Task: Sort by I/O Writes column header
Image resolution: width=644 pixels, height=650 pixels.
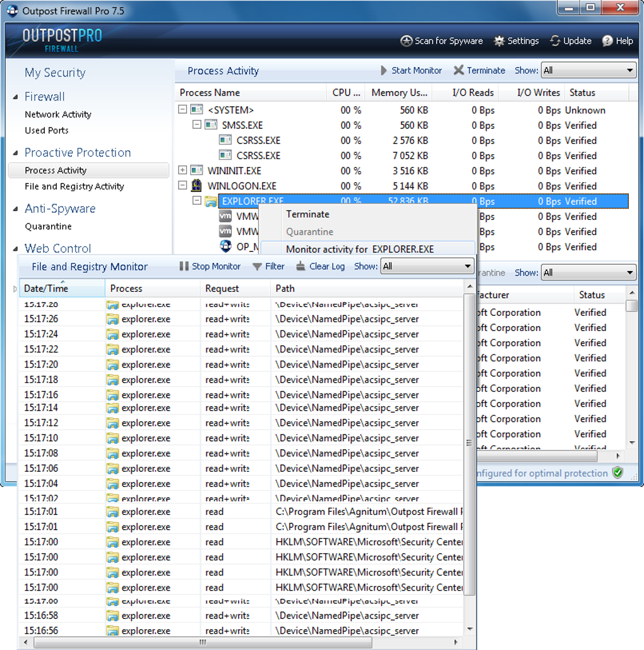Action: click(531, 93)
